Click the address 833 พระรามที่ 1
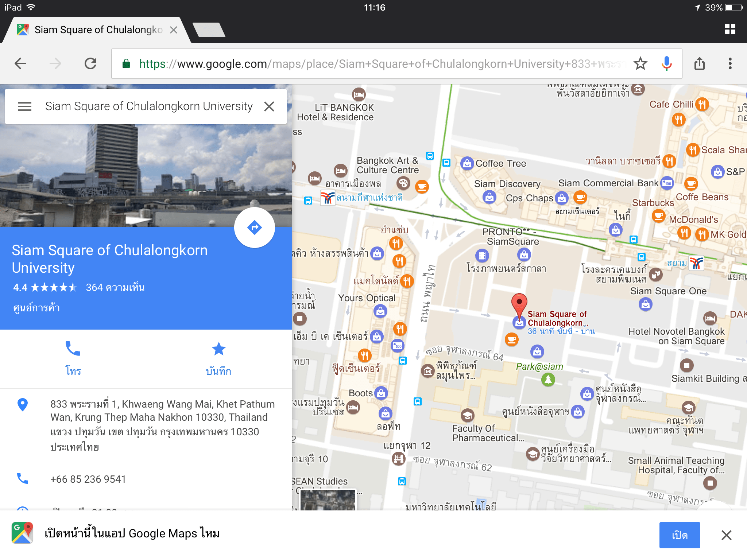 [162, 425]
